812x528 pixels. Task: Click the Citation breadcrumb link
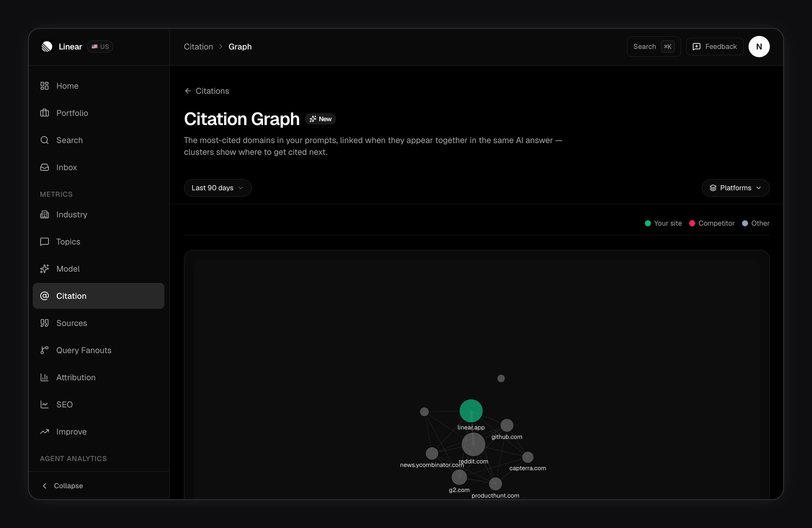coord(198,47)
